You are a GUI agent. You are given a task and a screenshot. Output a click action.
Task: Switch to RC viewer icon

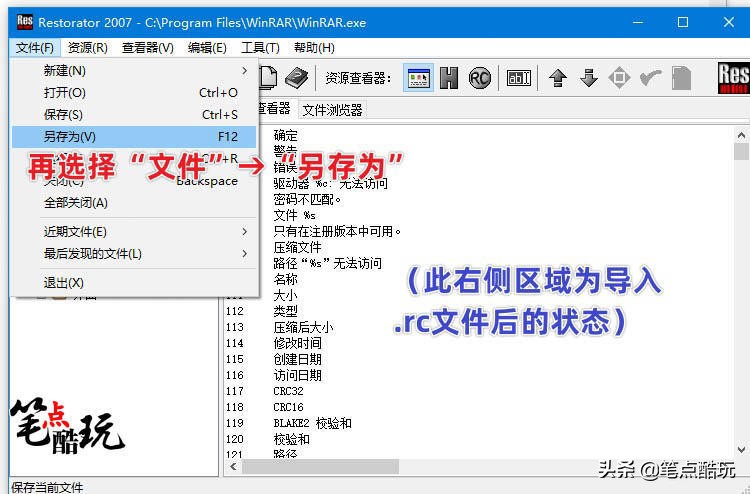click(480, 77)
